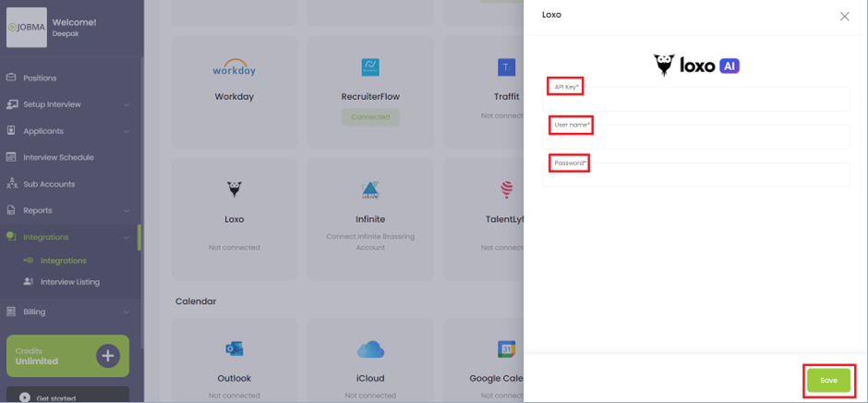Image resolution: width=868 pixels, height=403 pixels.
Task: Click the Calendar section heading
Action: pos(196,301)
